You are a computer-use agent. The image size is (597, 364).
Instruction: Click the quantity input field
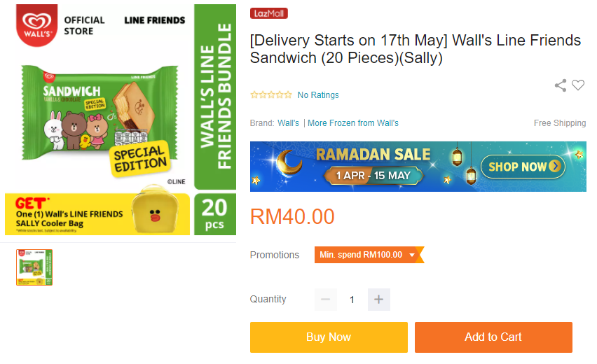352,300
